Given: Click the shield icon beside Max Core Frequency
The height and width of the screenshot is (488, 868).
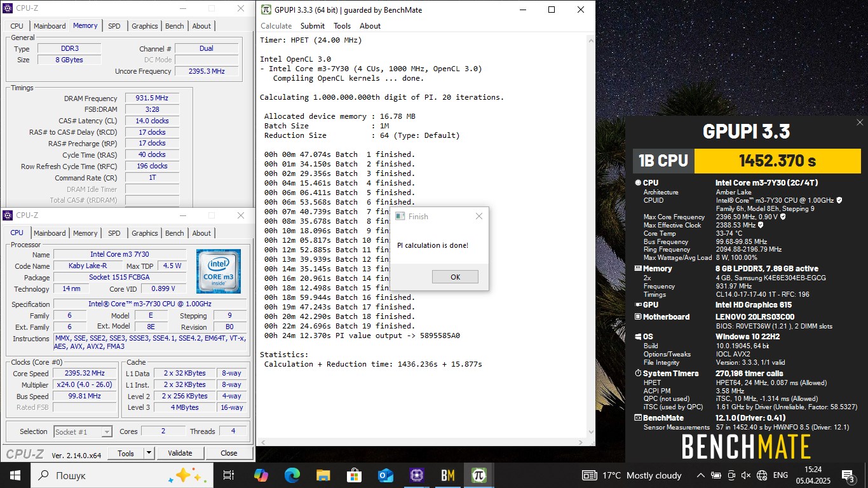Looking at the screenshot, I should [783, 217].
